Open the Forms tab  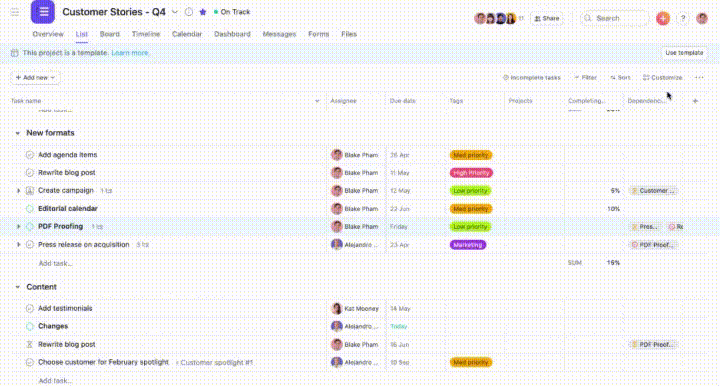pyautogui.click(x=319, y=34)
